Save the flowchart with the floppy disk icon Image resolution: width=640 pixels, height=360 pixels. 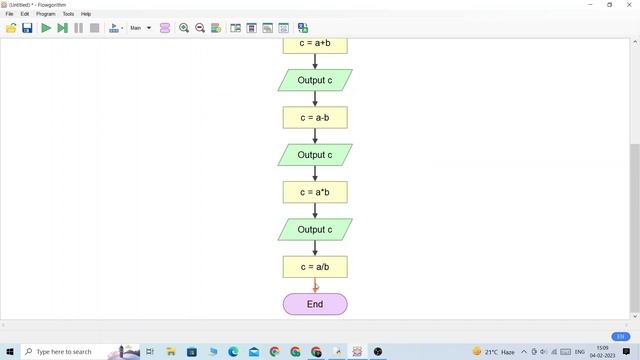(x=27, y=28)
